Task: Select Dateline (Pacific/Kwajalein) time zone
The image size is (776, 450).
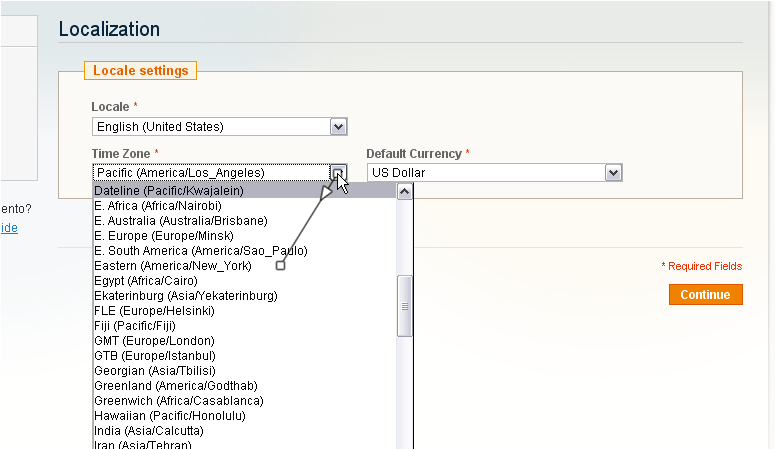Action: tap(169, 191)
